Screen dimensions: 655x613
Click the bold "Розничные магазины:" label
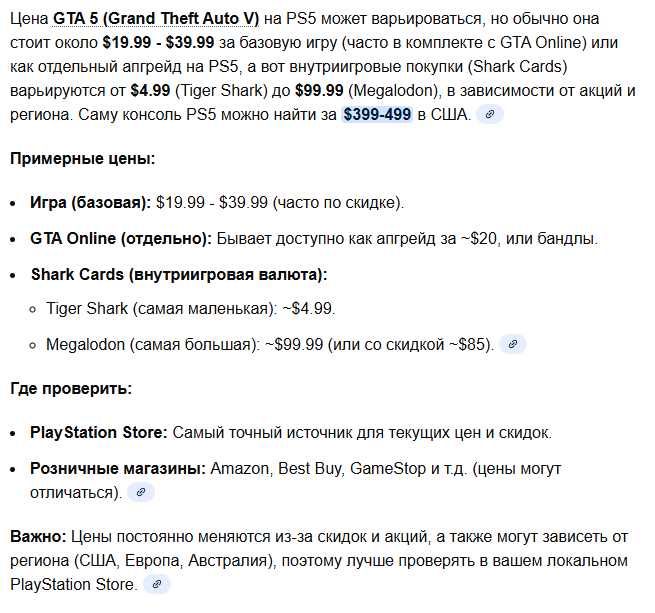pos(118,468)
